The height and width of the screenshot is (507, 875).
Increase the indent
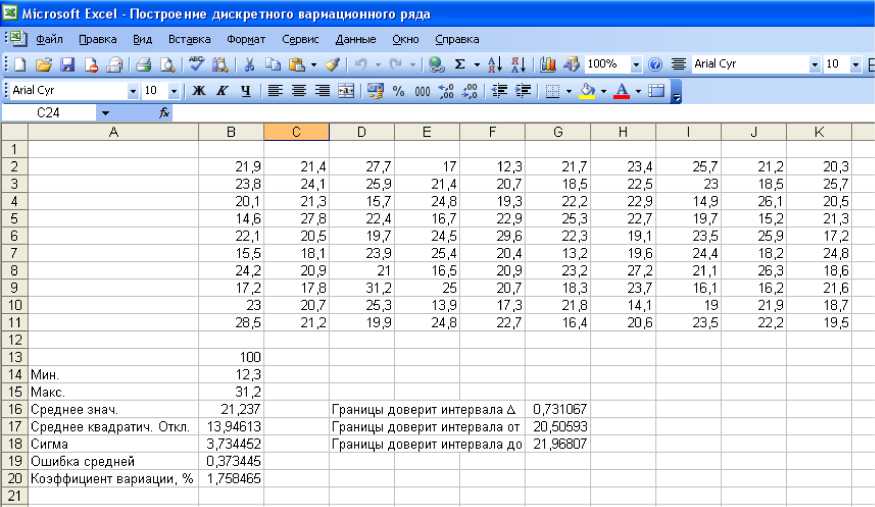(523, 90)
